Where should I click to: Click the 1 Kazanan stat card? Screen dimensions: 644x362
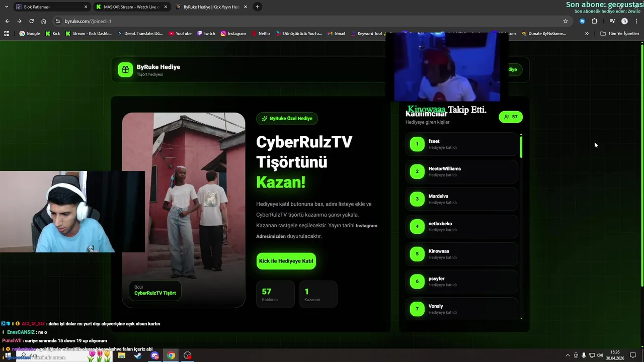coord(318,294)
